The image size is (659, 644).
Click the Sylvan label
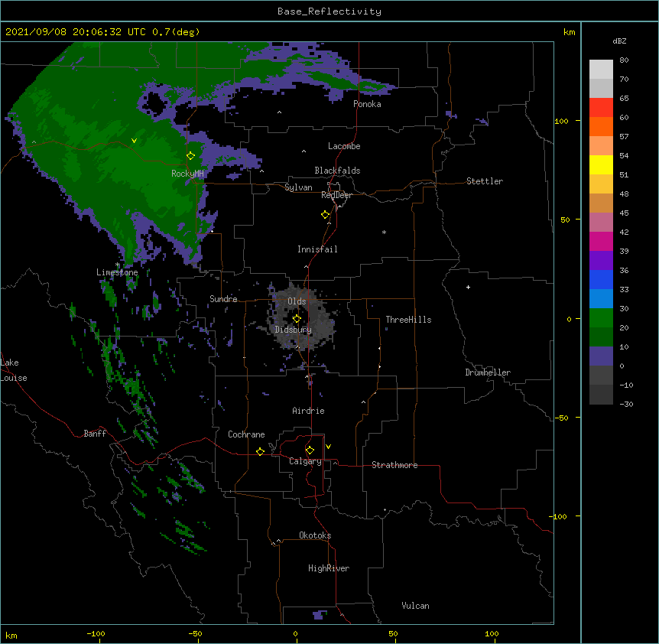(x=298, y=187)
